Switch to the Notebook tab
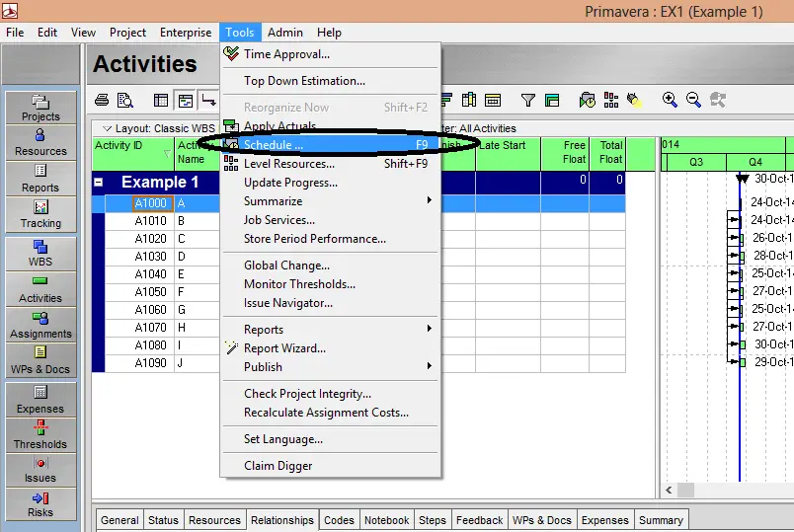794x532 pixels. 386,520
